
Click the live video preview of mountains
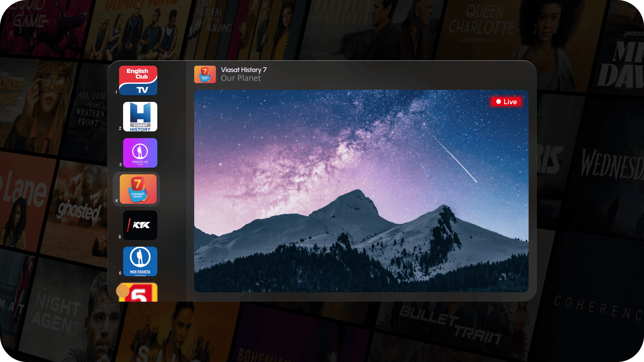[x=361, y=191]
